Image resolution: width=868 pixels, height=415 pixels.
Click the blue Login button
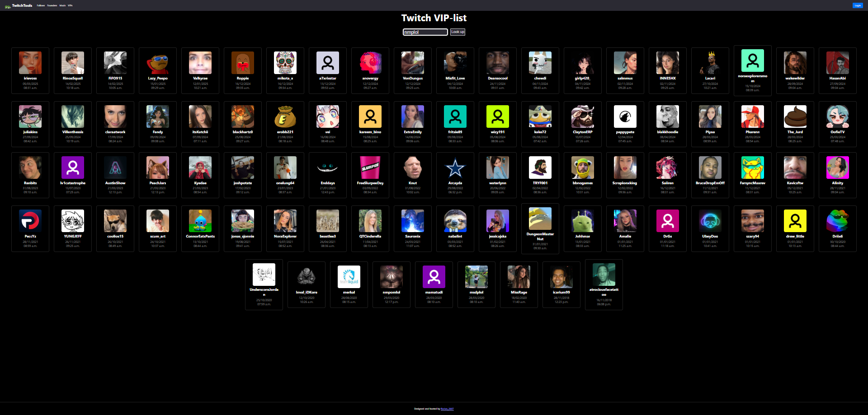click(x=858, y=5)
